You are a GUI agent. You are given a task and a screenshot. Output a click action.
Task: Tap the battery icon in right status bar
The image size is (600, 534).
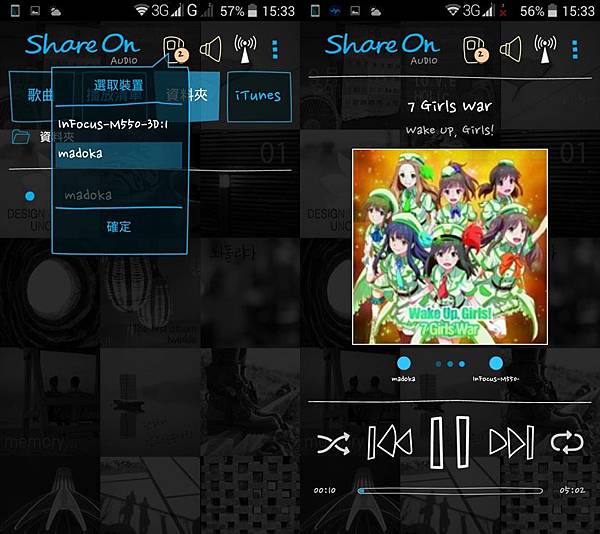point(552,11)
